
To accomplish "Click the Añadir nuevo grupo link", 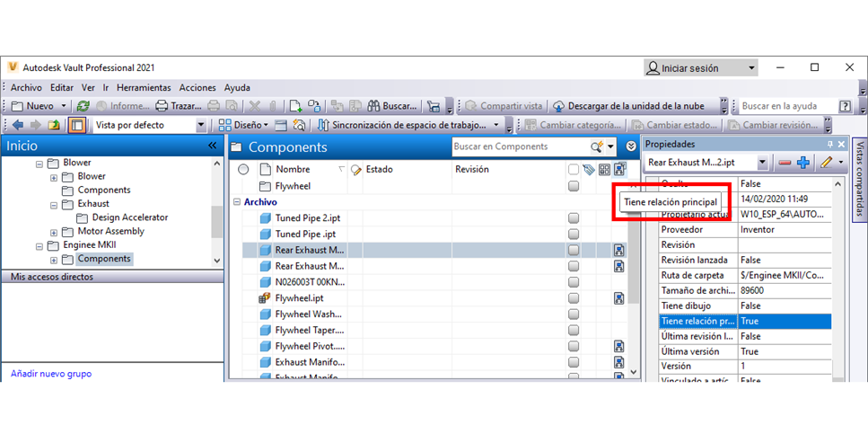I will click(51, 374).
